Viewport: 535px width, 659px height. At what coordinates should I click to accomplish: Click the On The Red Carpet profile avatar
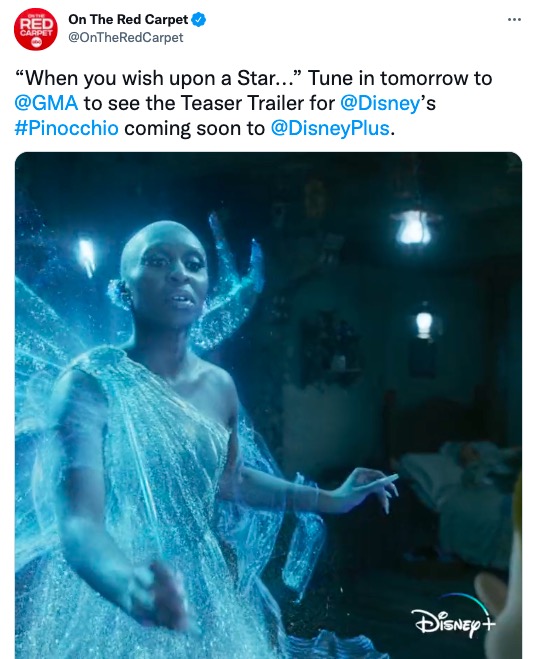click(x=35, y=29)
